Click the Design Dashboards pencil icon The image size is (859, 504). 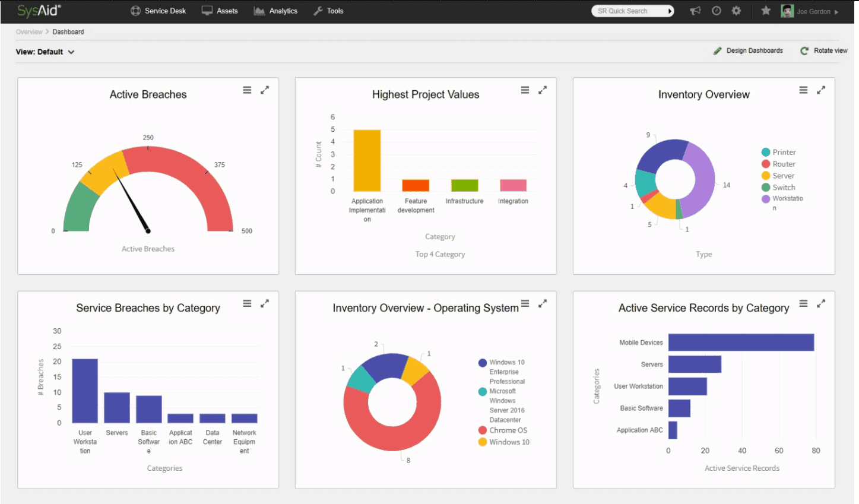[718, 51]
